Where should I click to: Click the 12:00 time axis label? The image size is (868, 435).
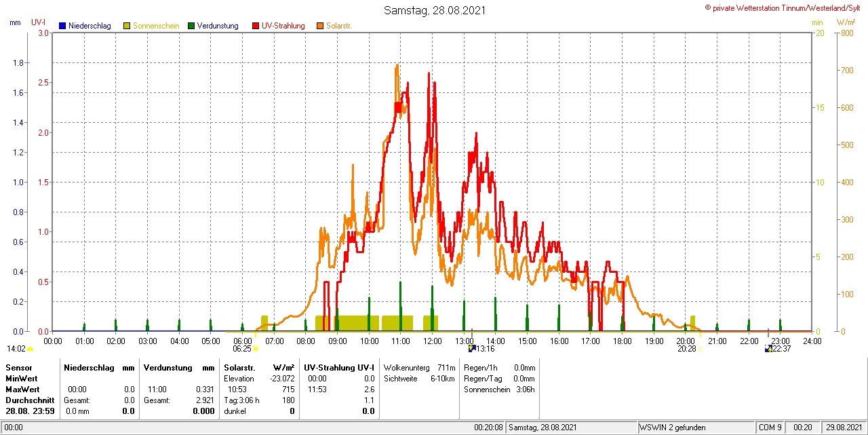(x=432, y=341)
